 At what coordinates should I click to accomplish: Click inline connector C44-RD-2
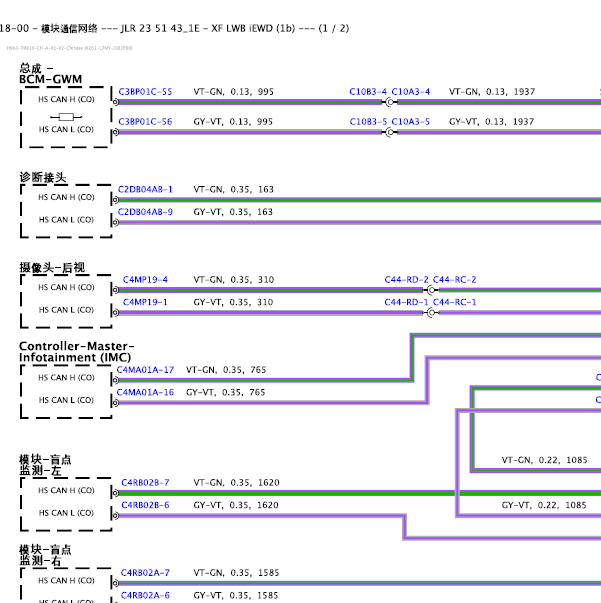click(x=406, y=280)
